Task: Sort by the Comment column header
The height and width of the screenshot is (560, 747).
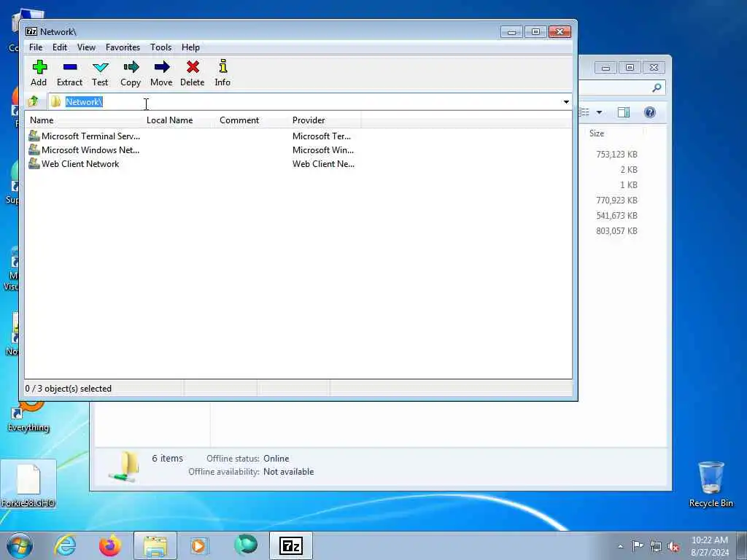Action: pos(239,120)
